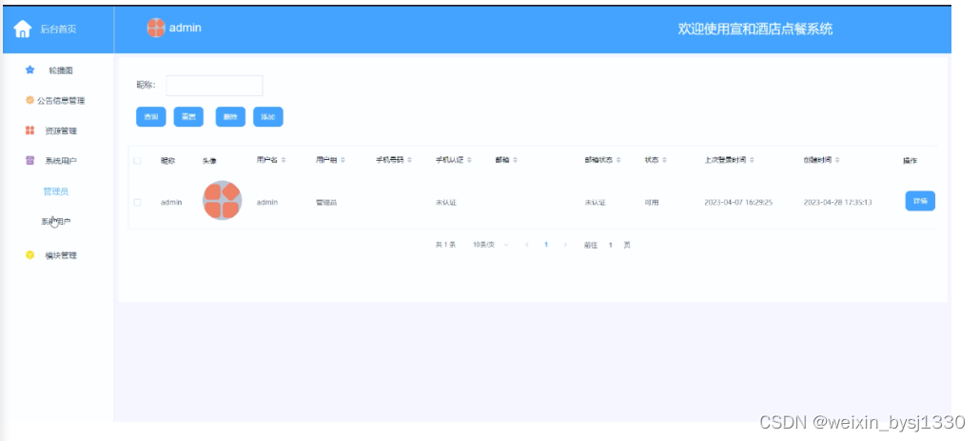Click the home icon for 后台首页

23,29
